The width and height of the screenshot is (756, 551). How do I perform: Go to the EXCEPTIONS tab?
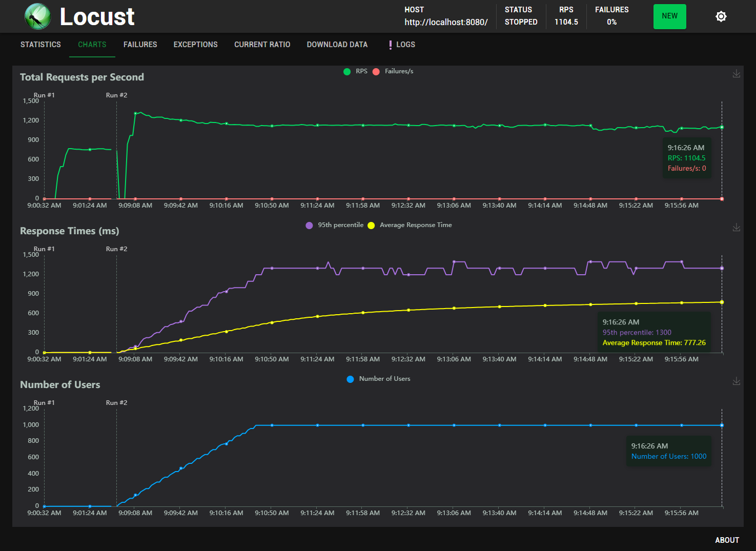pyautogui.click(x=196, y=45)
